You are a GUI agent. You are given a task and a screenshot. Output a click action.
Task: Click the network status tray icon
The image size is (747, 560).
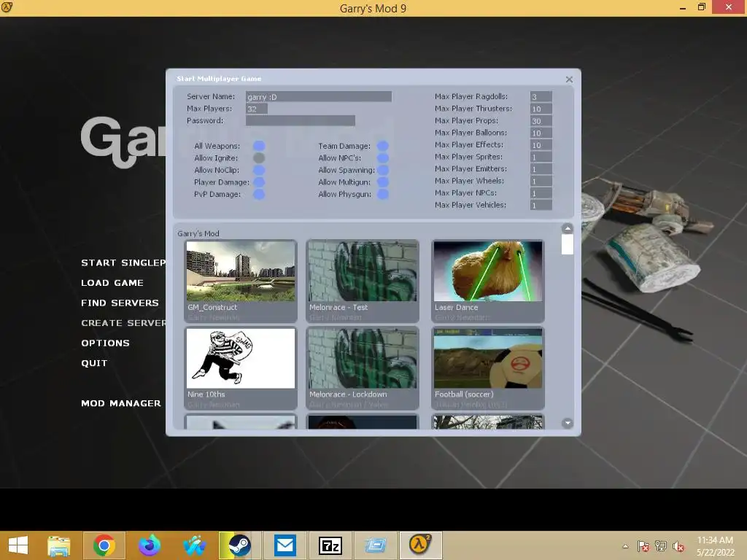(661, 546)
